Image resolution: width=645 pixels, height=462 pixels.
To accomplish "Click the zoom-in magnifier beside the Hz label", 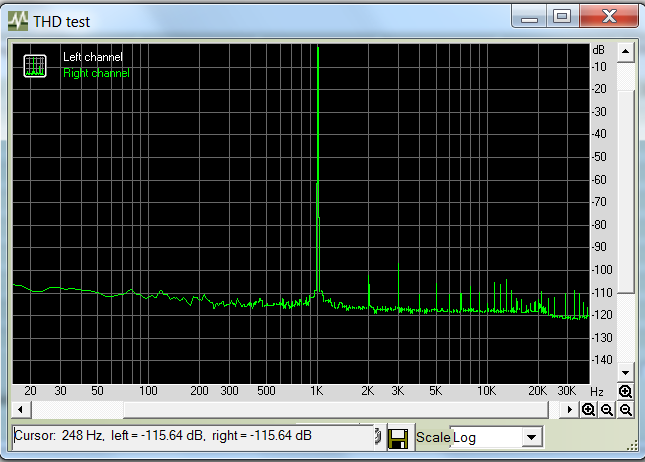I will pyautogui.click(x=625, y=391).
